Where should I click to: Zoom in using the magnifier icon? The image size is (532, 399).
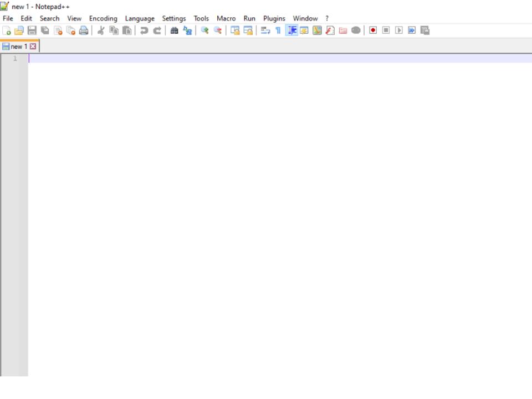tap(204, 30)
